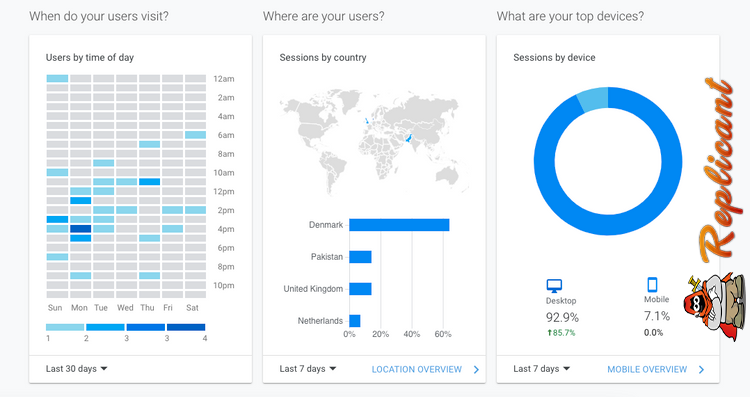750x397 pixels.
Task: Click the Sunday 12am heatmap cell
Action: click(x=57, y=78)
